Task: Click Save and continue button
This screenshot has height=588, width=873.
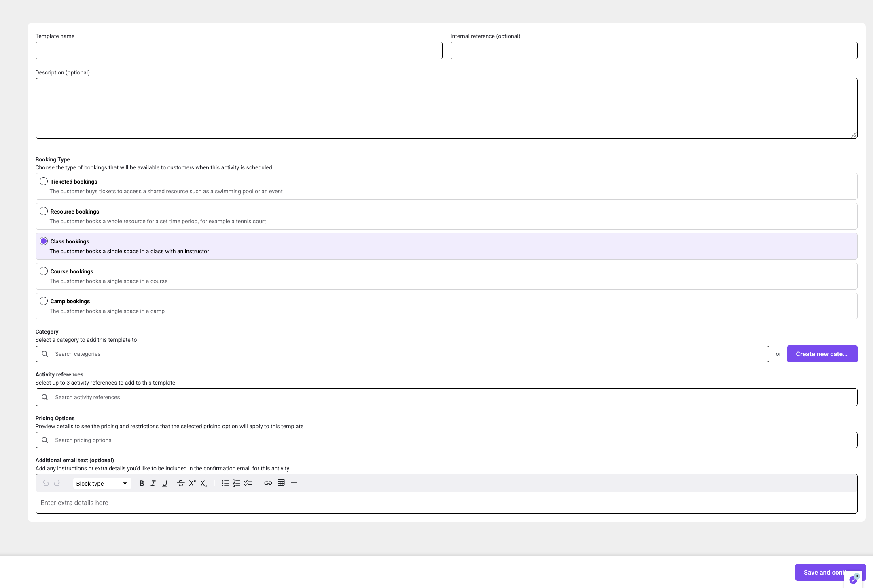Action: coord(830,572)
